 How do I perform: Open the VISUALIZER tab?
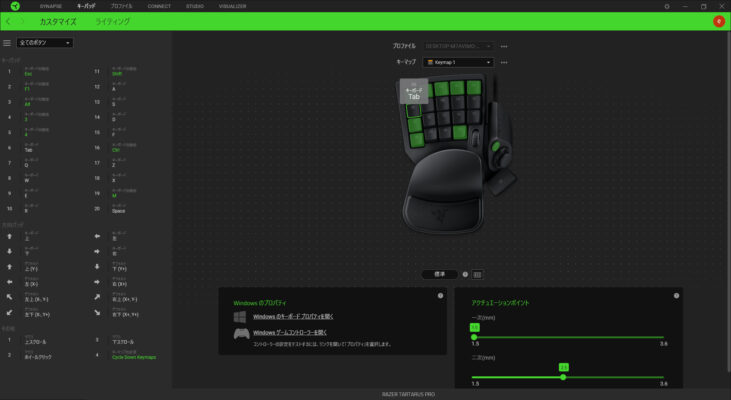232,7
